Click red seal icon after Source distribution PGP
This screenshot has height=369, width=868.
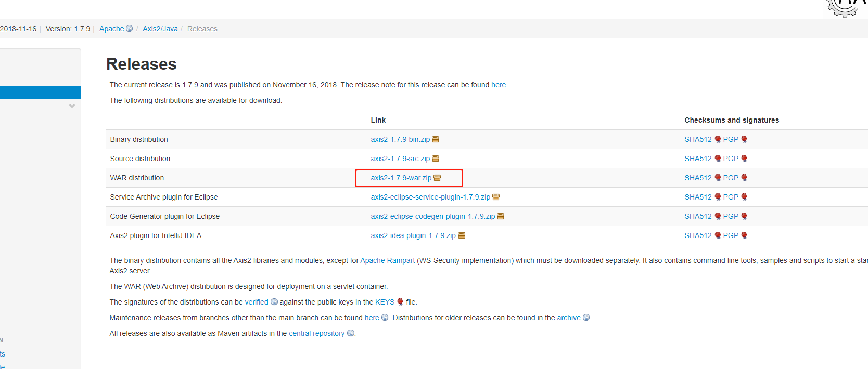744,159
